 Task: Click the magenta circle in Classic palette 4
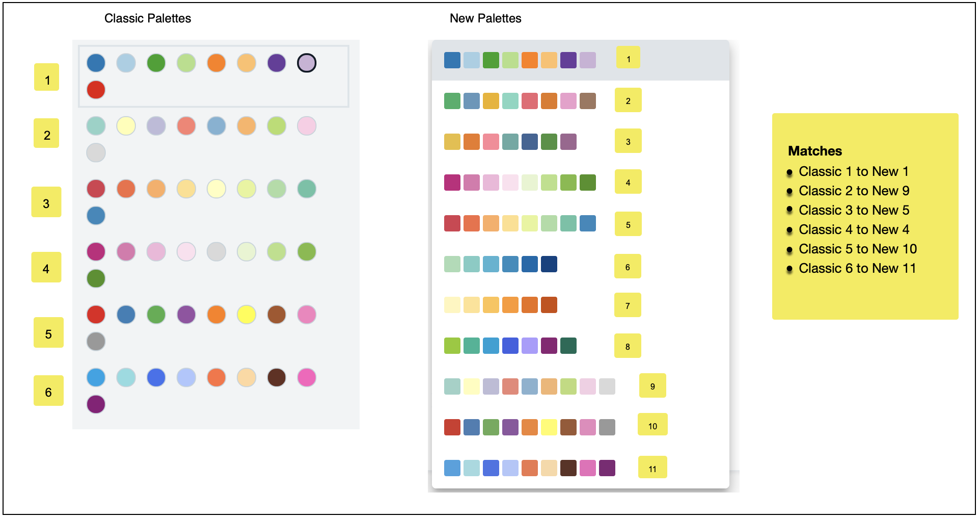coord(96,251)
